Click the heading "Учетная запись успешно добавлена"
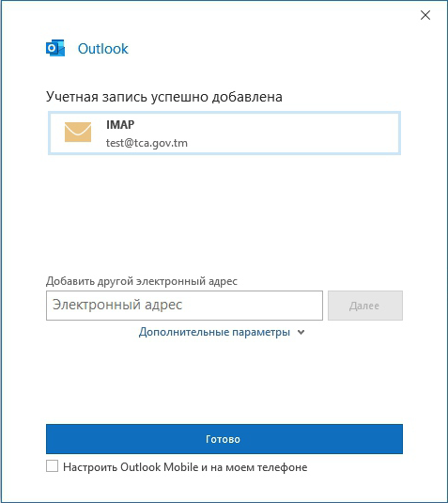 [x=164, y=97]
